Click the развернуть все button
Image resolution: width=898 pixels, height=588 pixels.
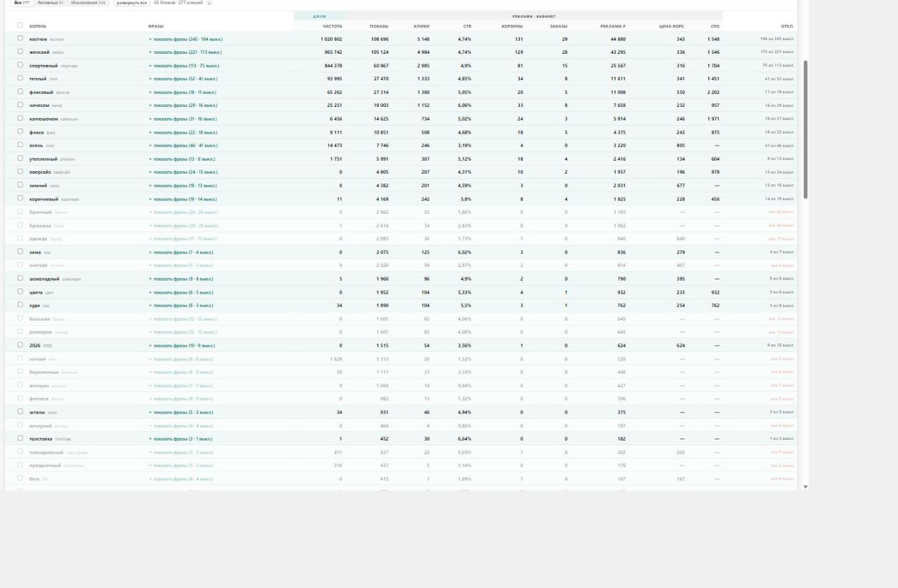[x=132, y=3]
